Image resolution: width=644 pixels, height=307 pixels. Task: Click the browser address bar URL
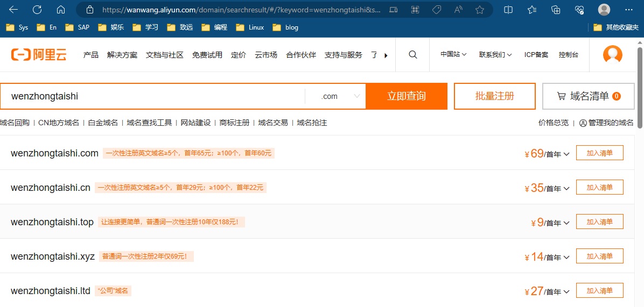(241, 10)
